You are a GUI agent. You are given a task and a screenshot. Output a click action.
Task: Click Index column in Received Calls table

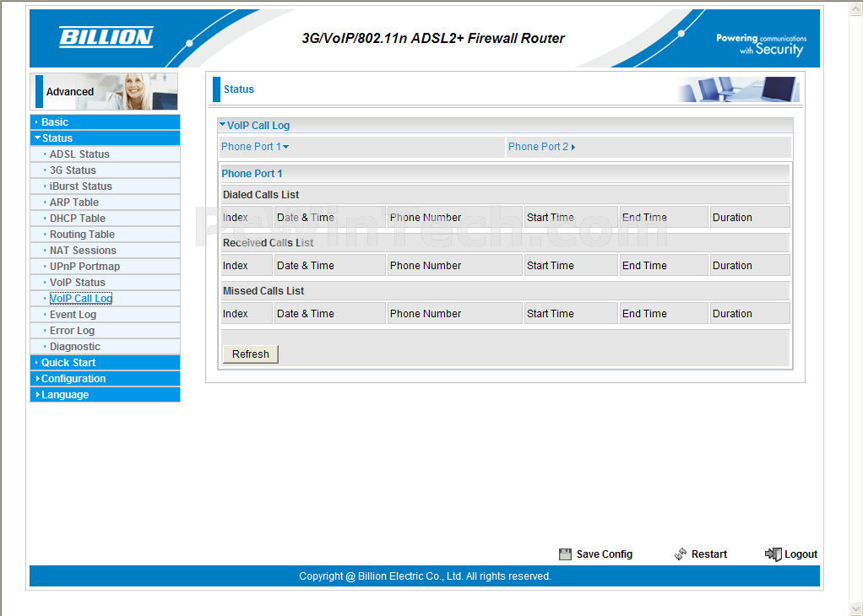(x=247, y=266)
